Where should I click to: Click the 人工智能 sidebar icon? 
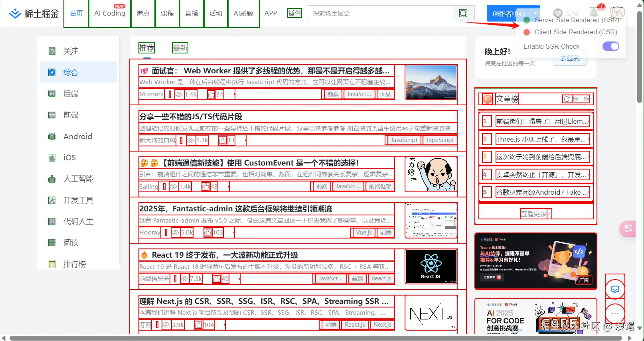click(x=52, y=179)
